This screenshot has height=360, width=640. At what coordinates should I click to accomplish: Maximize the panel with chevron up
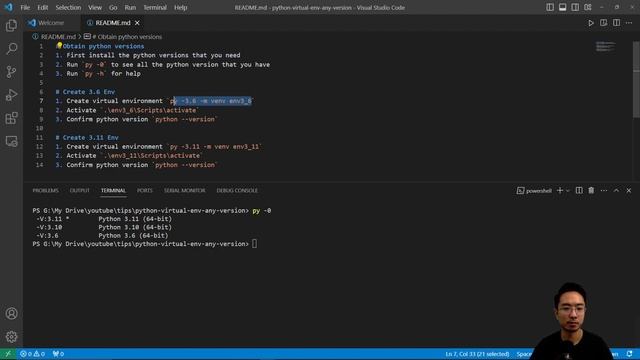coord(616,191)
